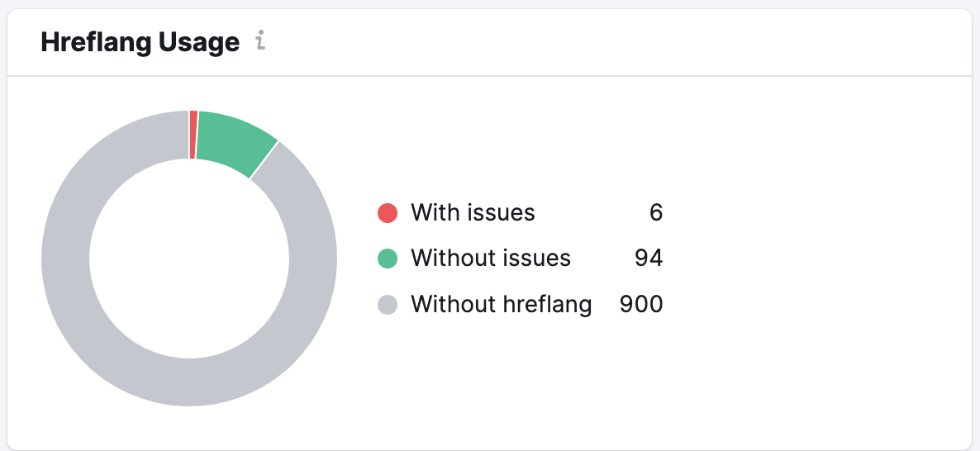980x451 pixels.
Task: Click the count 94 for Without issues
Action: tap(649, 259)
